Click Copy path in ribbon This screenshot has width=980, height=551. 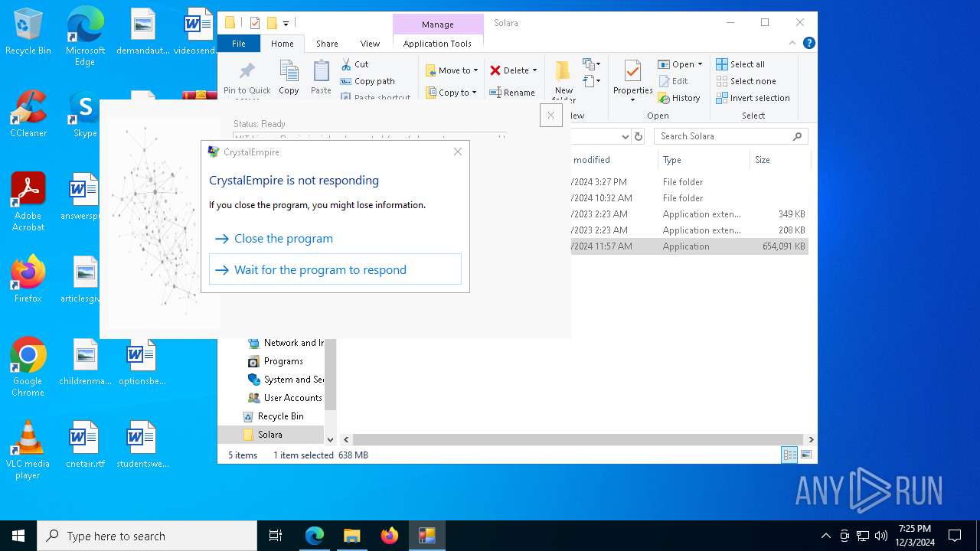pos(367,81)
